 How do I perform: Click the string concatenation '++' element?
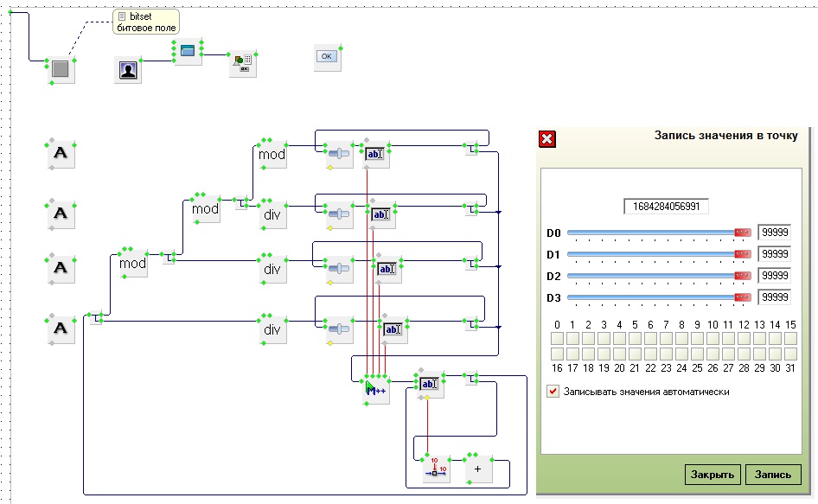click(376, 390)
